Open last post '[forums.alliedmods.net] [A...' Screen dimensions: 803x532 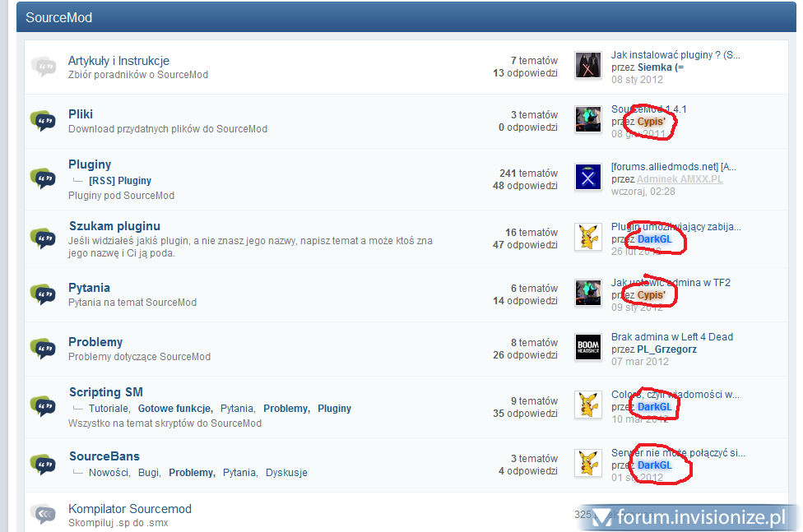674,166
